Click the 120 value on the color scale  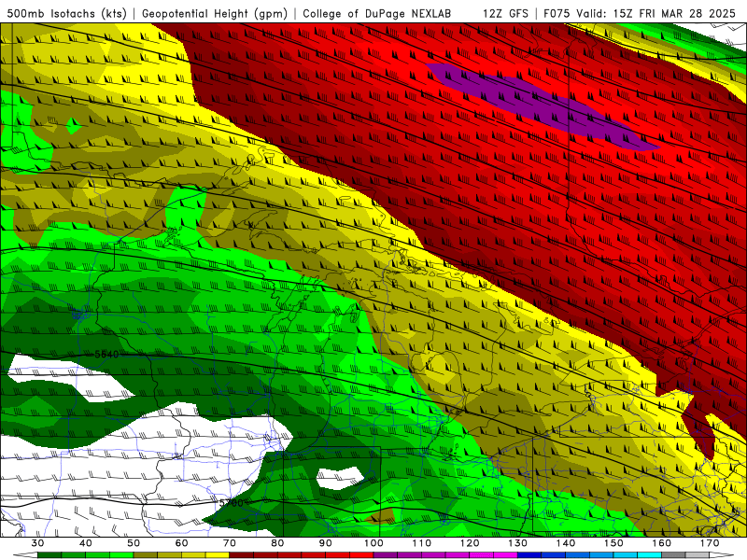point(470,543)
